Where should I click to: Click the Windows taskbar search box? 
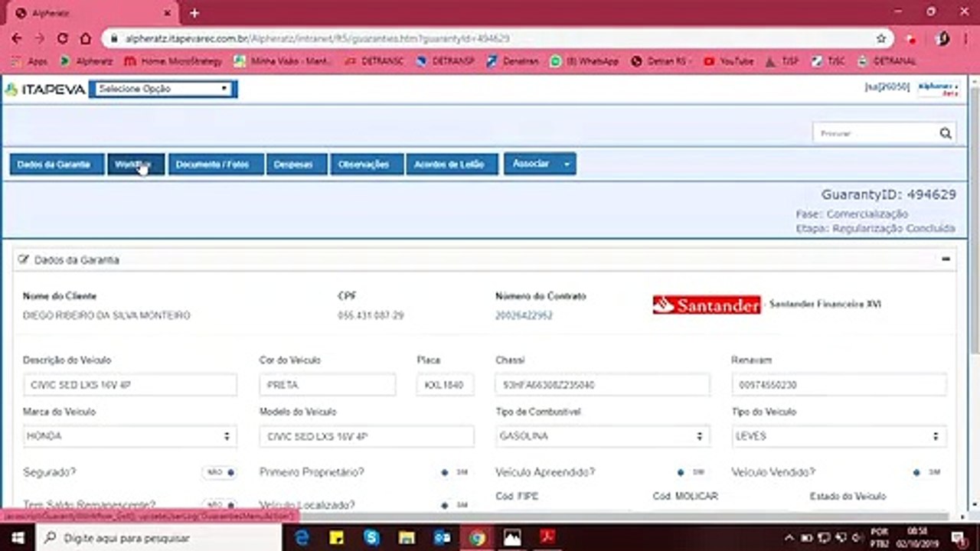pos(158,538)
